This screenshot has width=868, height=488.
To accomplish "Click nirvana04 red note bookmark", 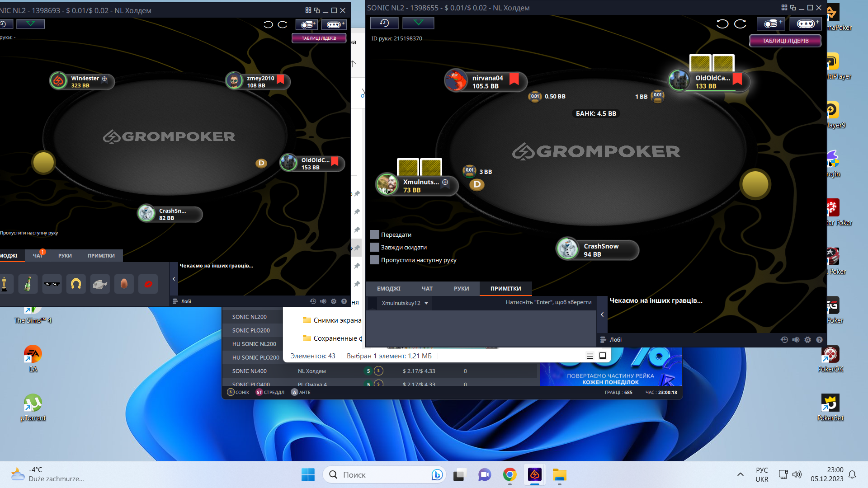I will pos(514,79).
